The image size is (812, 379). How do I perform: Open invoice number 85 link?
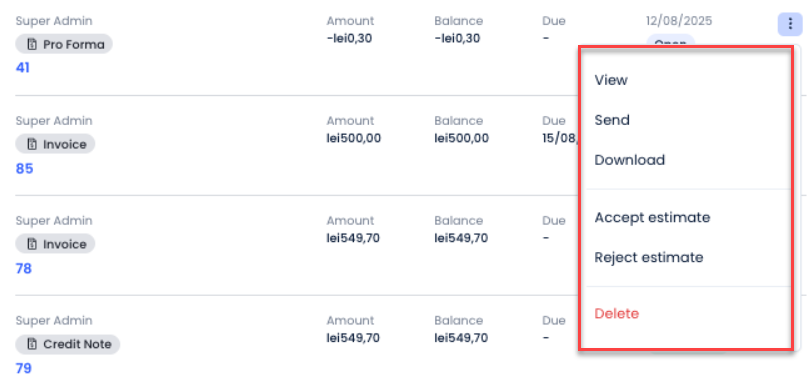point(24,169)
